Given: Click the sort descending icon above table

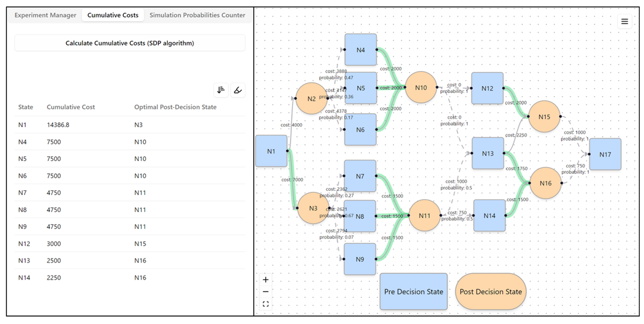Looking at the screenshot, I should pos(221,90).
